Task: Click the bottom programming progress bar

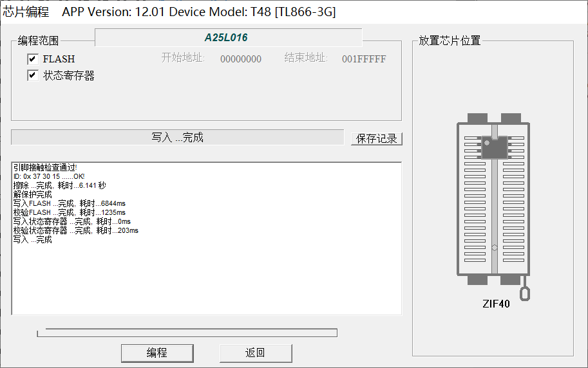Action: (x=187, y=333)
